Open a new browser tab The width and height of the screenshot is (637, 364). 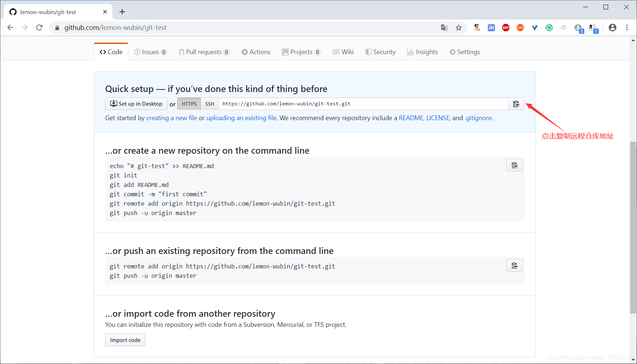[x=122, y=12]
